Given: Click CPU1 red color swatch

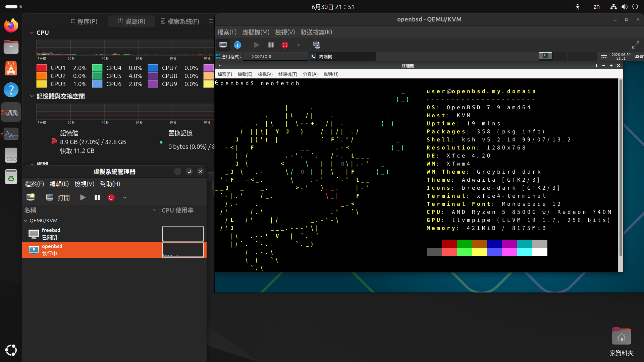Looking at the screenshot, I should click(42, 68).
